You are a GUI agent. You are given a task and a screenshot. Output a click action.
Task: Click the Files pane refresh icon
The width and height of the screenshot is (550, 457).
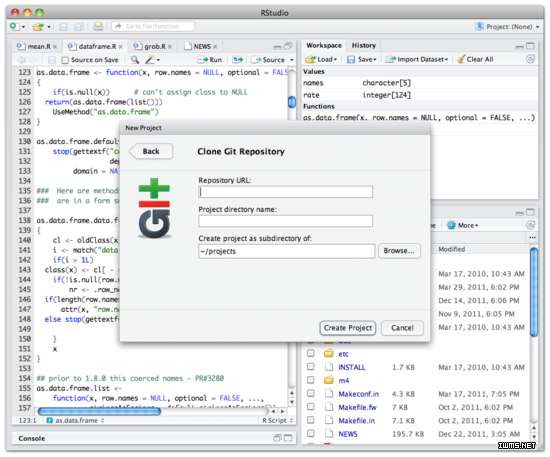pos(530,225)
